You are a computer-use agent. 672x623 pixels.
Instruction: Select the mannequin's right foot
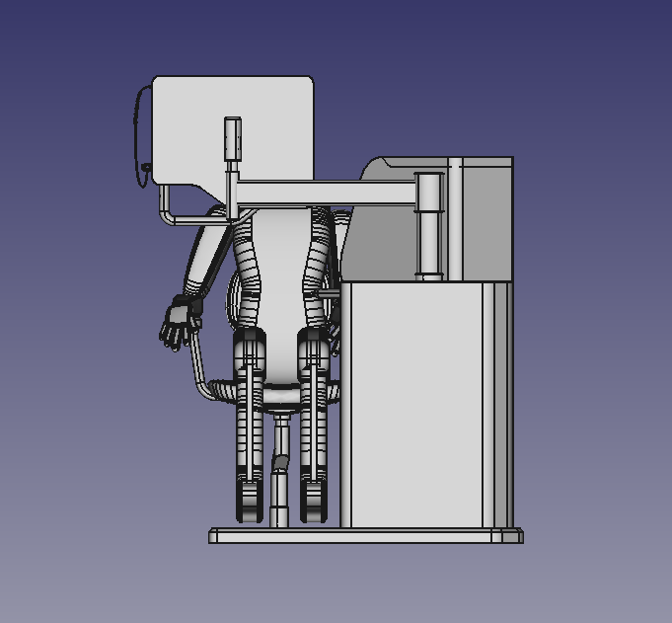pos(314,502)
